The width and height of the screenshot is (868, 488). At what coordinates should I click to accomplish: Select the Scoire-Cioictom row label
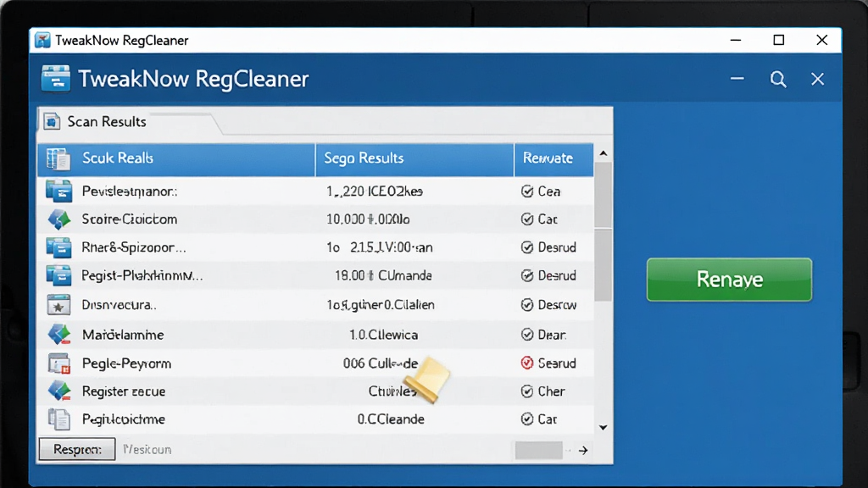pyautogui.click(x=130, y=219)
